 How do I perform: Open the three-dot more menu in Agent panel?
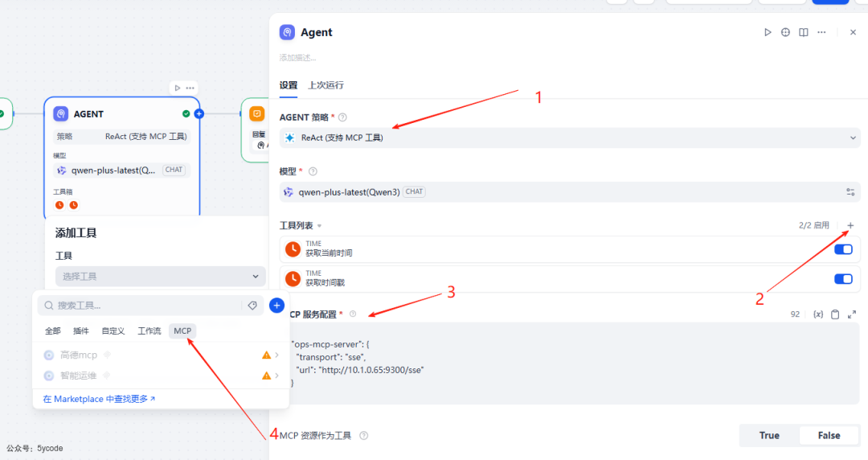pyautogui.click(x=821, y=32)
